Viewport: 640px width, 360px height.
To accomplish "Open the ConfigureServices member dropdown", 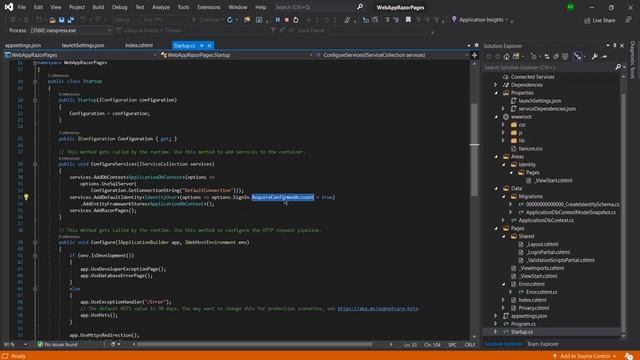I will (467, 55).
